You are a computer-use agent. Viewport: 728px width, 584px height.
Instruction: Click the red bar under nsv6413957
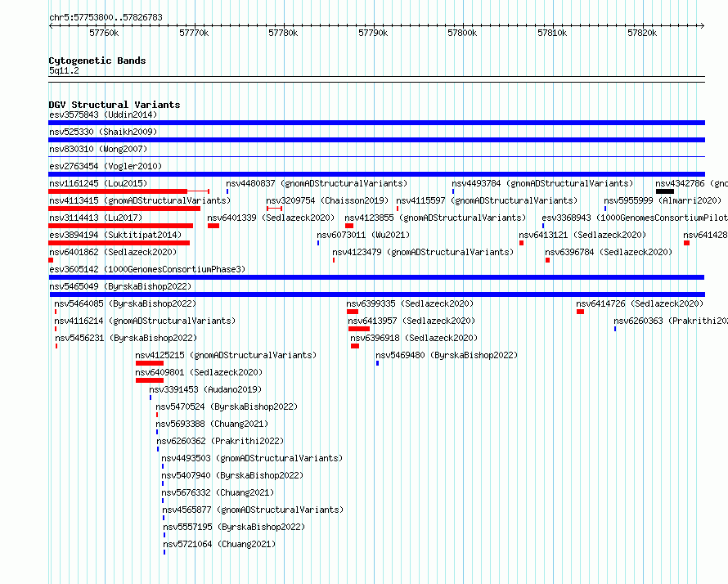pos(359,329)
